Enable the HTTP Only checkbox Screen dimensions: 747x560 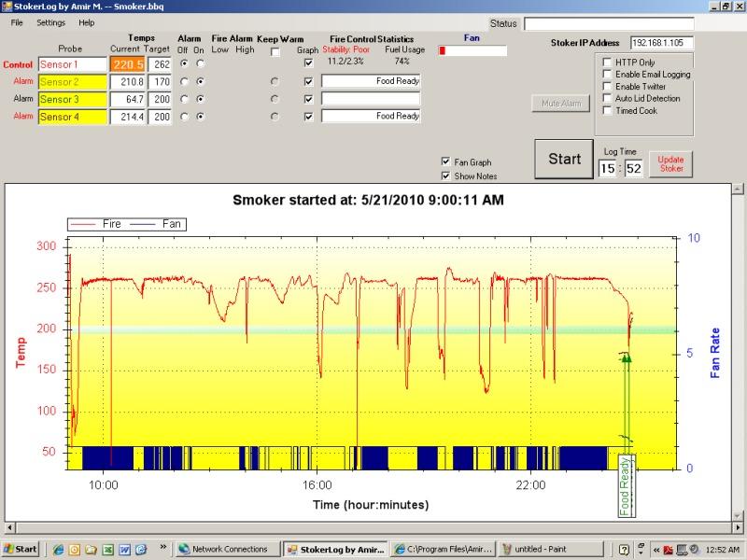pyautogui.click(x=608, y=62)
